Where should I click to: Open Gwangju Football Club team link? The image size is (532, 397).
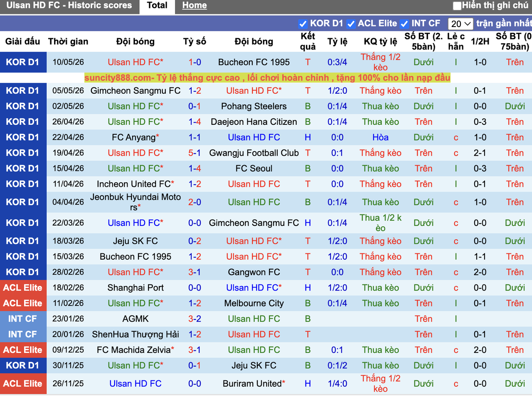click(x=254, y=153)
